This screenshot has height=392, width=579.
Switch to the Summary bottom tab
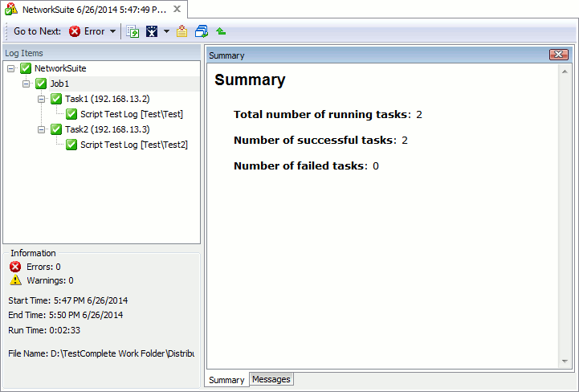226,380
